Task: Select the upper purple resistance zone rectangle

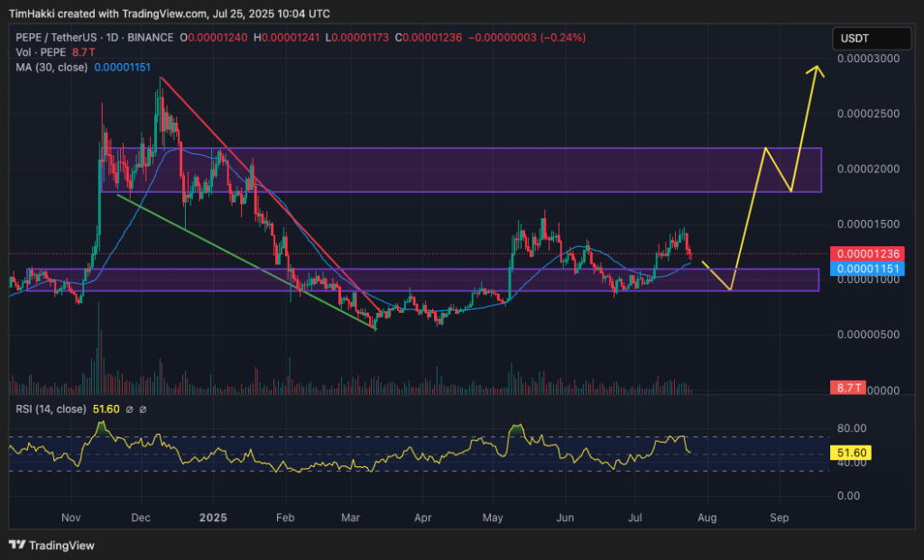Action: [x=460, y=170]
